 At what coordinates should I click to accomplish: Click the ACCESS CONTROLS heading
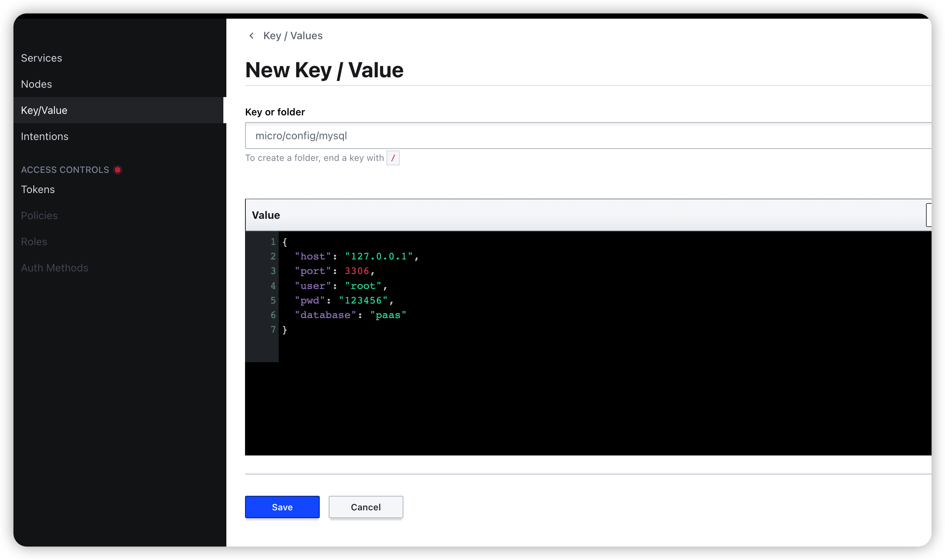coord(65,170)
